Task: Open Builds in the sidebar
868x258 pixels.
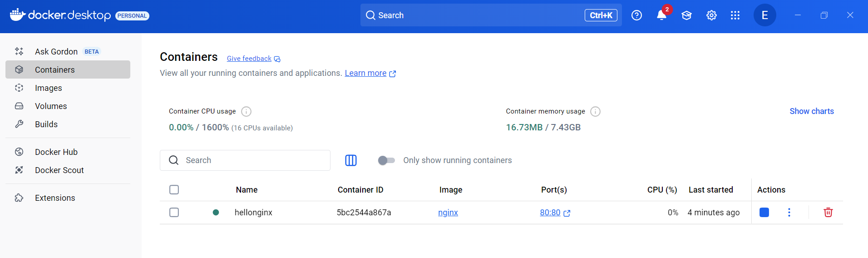Action: pyautogui.click(x=68, y=124)
